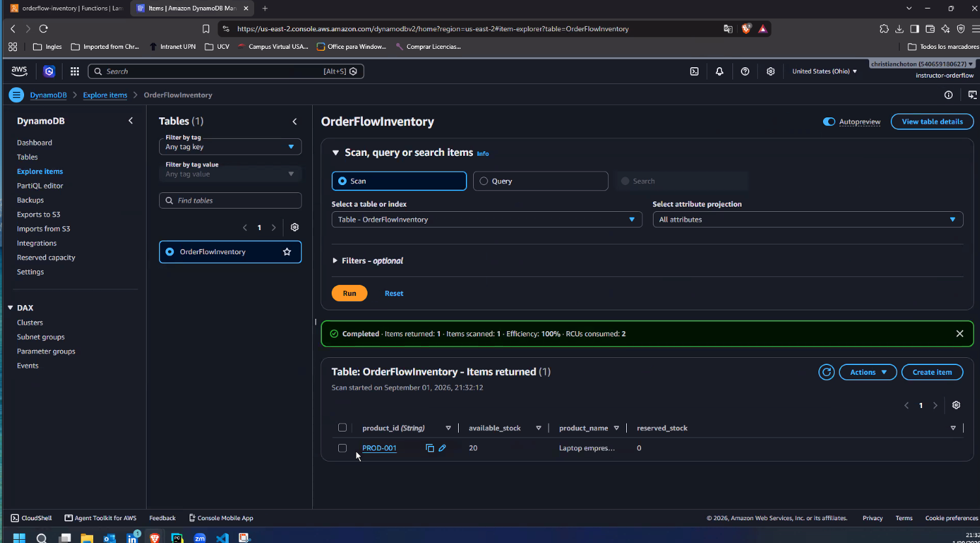Image resolution: width=980 pixels, height=543 pixels.
Task: Open the AWS help question mark menu
Action: 745,72
